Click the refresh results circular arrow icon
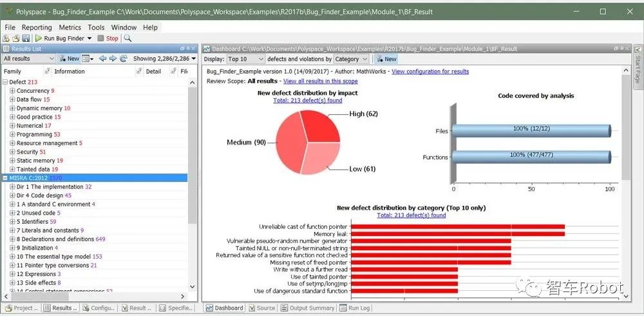The height and width of the screenshot is (316, 644). pyautogui.click(x=123, y=59)
